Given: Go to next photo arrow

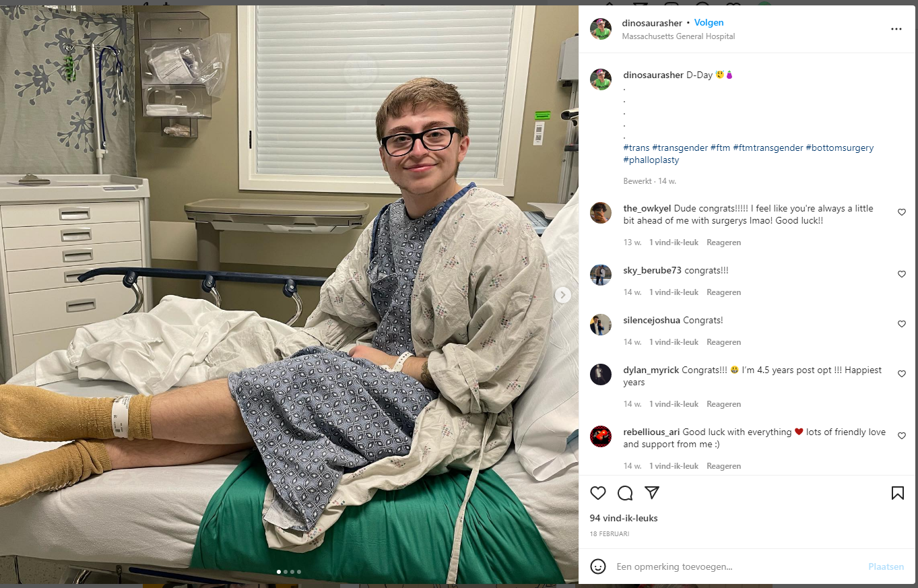Looking at the screenshot, I should click(x=563, y=295).
